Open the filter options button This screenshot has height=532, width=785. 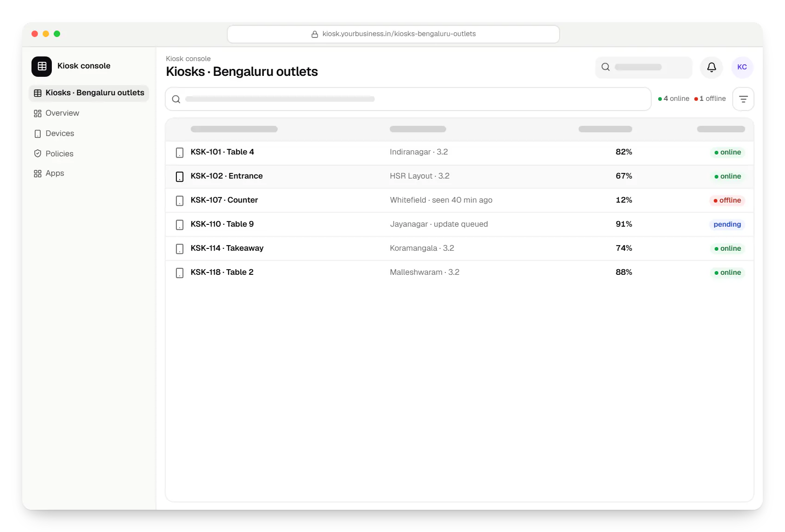pos(743,99)
